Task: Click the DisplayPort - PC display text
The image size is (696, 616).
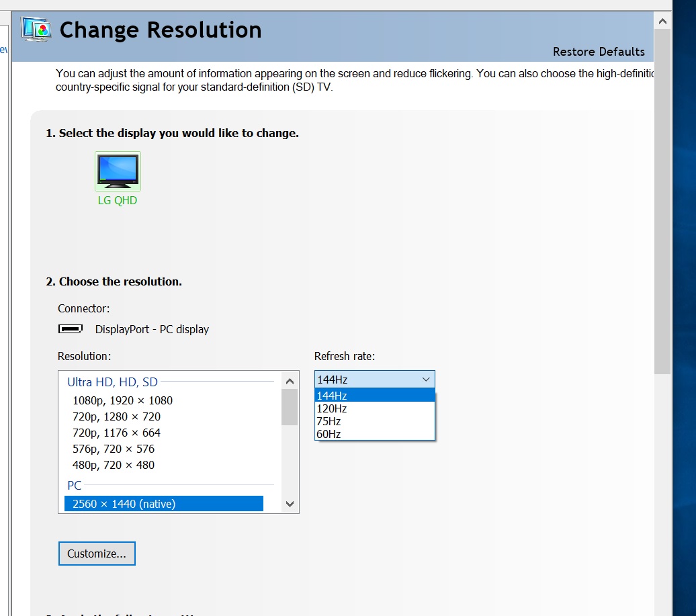Action: coord(152,329)
